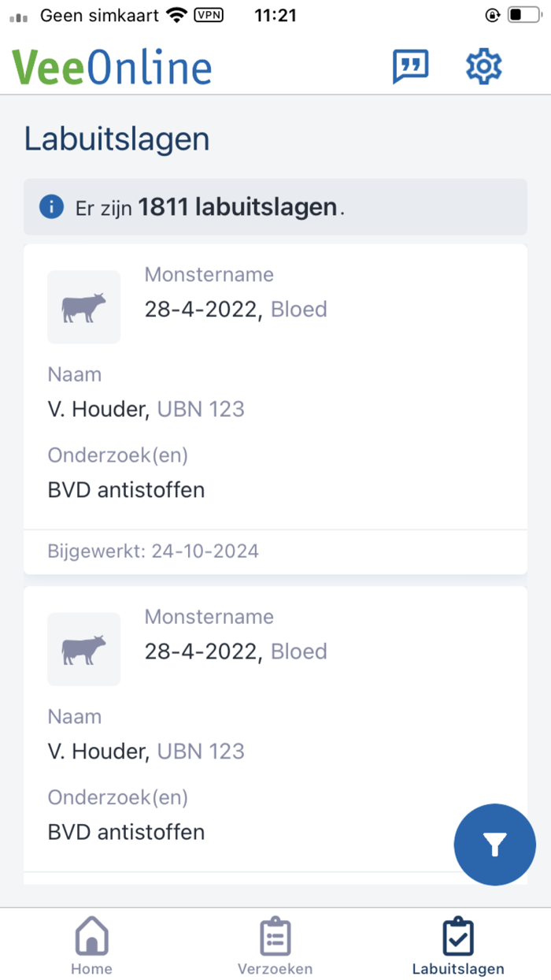Click the Verzoeken clipboard icon

point(275,936)
